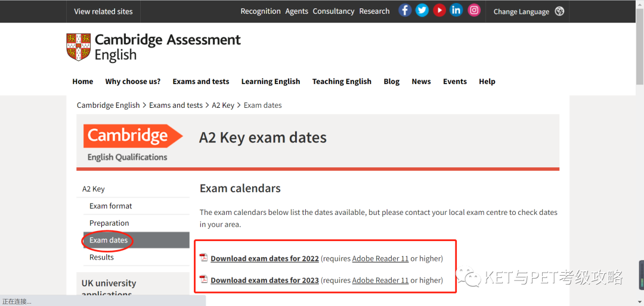Viewport: 644px width, 306px height.
Task: Open the LinkedIn social icon
Action: (x=456, y=11)
